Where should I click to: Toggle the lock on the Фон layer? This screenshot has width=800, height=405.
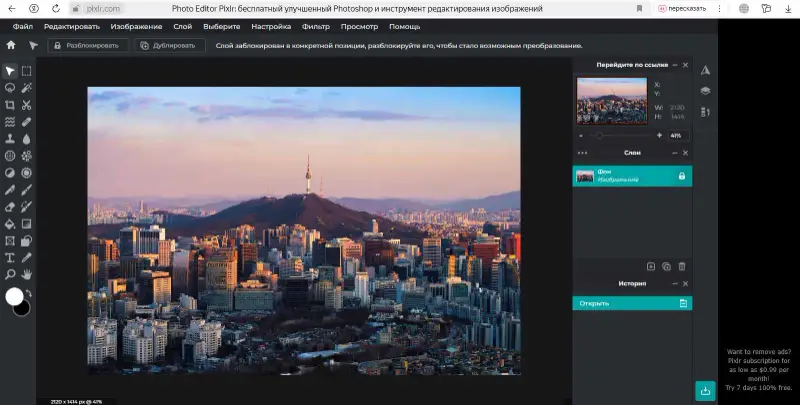click(x=682, y=176)
